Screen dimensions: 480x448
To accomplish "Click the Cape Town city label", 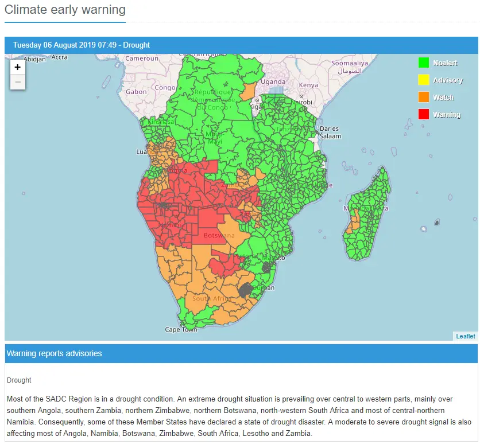I will (x=181, y=329).
